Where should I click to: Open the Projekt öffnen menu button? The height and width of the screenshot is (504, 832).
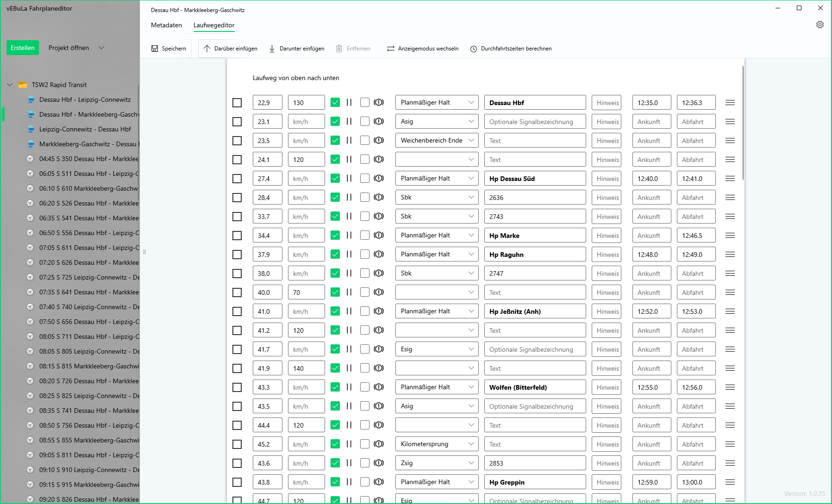pos(76,48)
